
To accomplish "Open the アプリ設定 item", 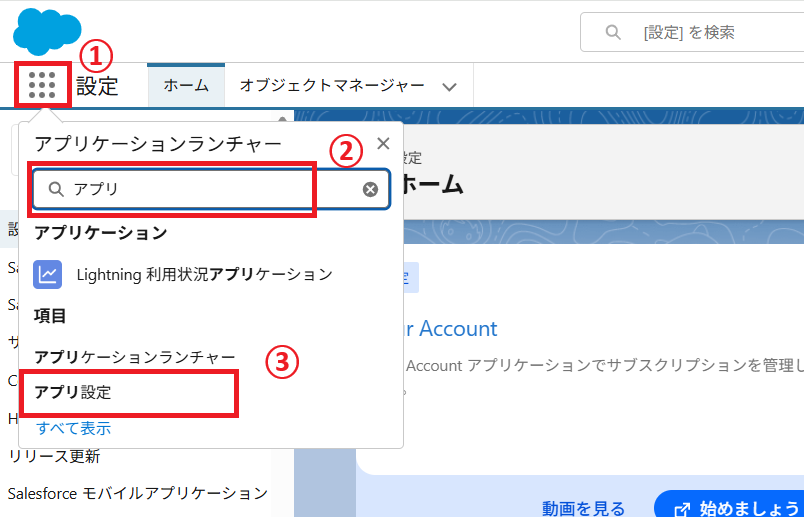I will pos(73,392).
